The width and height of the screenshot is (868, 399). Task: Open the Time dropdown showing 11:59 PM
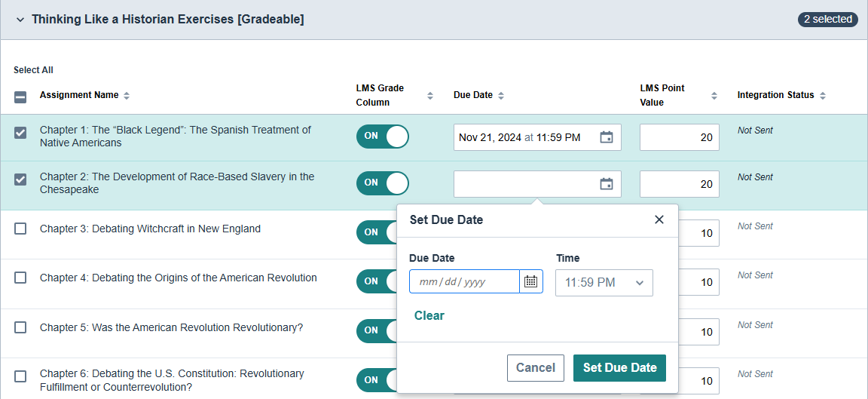pos(604,283)
